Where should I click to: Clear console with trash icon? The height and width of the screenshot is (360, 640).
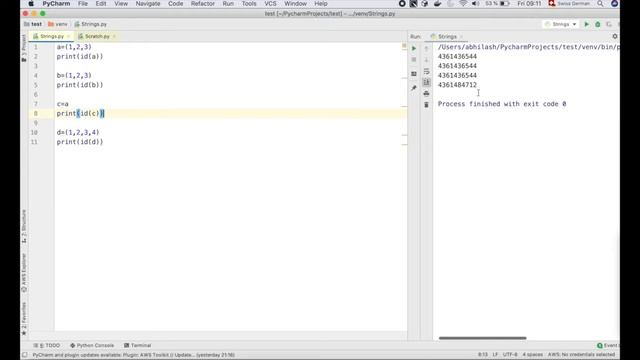pyautogui.click(x=427, y=105)
